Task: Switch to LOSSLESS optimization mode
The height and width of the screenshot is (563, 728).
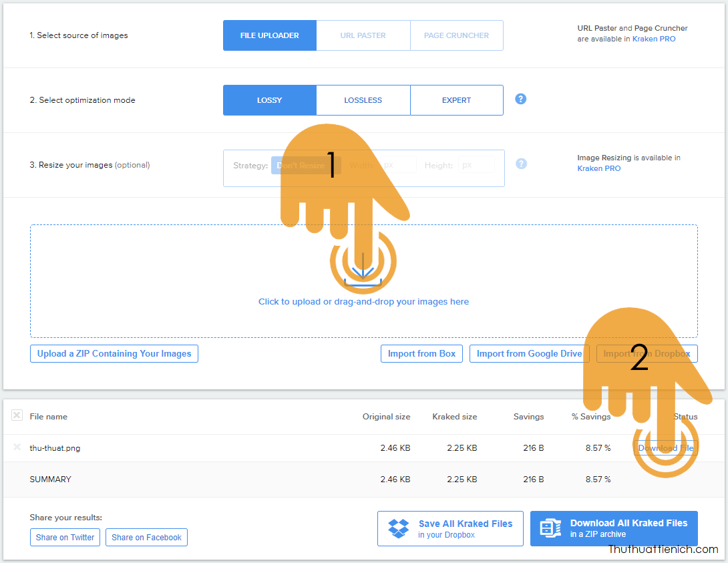Action: (363, 100)
